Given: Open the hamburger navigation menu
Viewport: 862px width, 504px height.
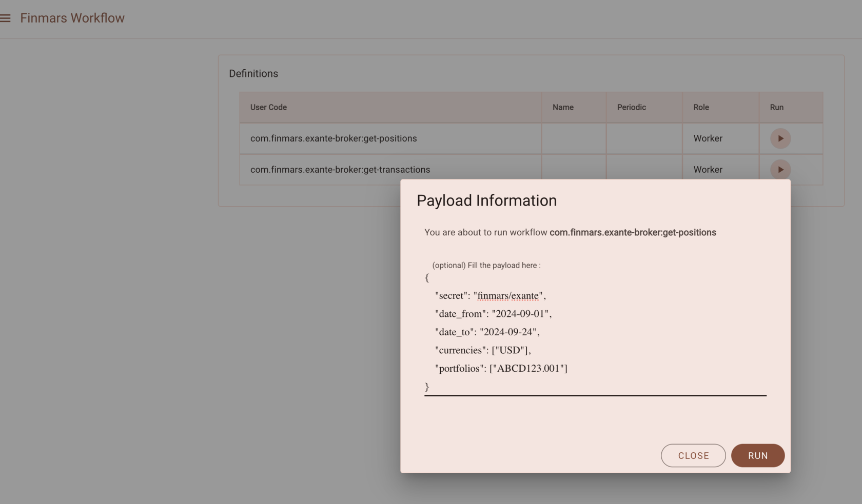Looking at the screenshot, I should [6, 18].
